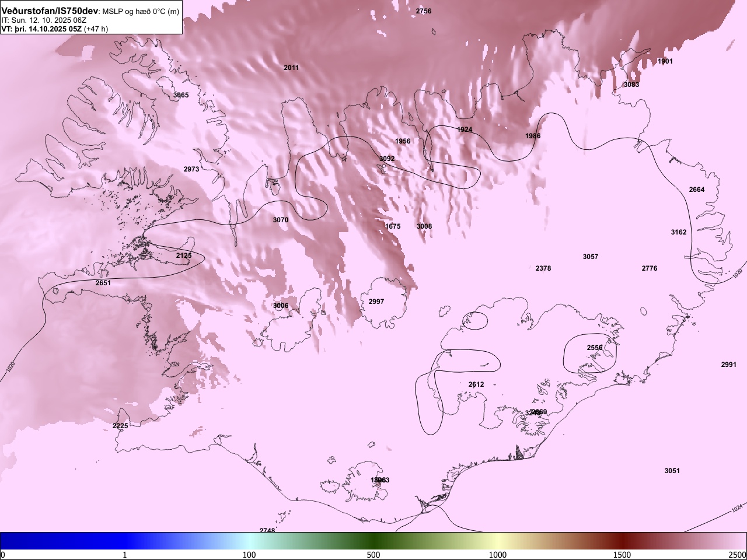The width and height of the screenshot is (747, 560).
Task: Click the 2225 label near the southwest coast
Action: [x=120, y=426]
